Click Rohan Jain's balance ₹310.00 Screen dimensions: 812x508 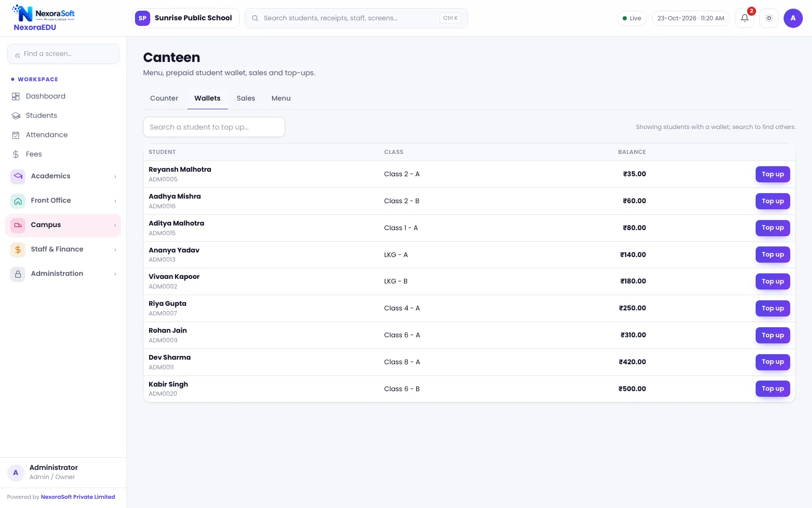tap(633, 335)
